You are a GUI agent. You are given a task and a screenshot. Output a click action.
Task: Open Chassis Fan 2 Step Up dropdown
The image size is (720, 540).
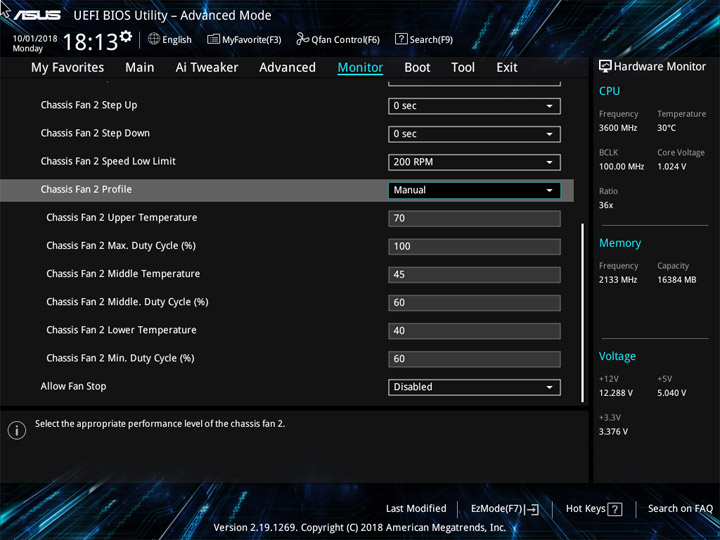pyautogui.click(x=474, y=106)
